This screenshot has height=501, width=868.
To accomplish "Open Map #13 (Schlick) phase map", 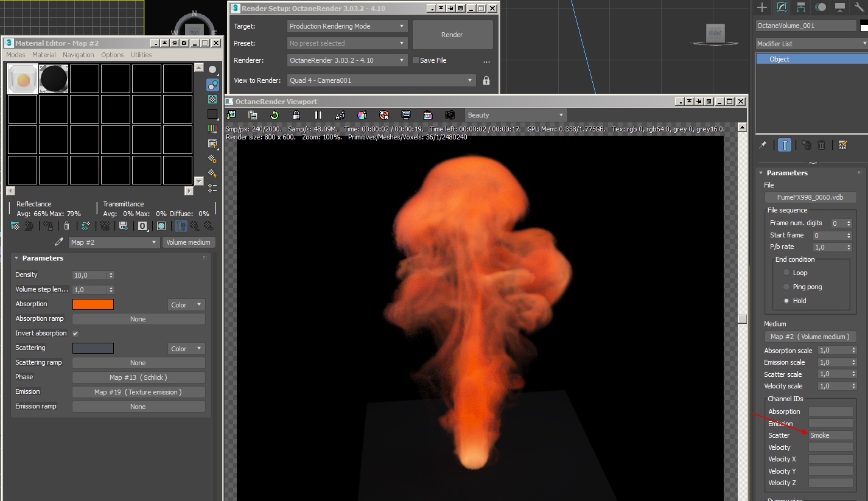I will [x=139, y=377].
